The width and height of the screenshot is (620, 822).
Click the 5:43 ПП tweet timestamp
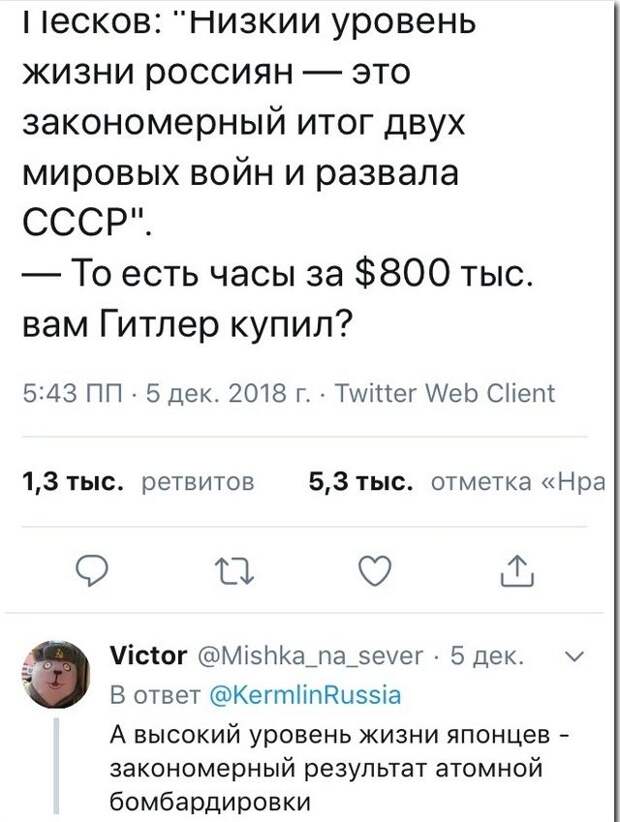coord(72,393)
